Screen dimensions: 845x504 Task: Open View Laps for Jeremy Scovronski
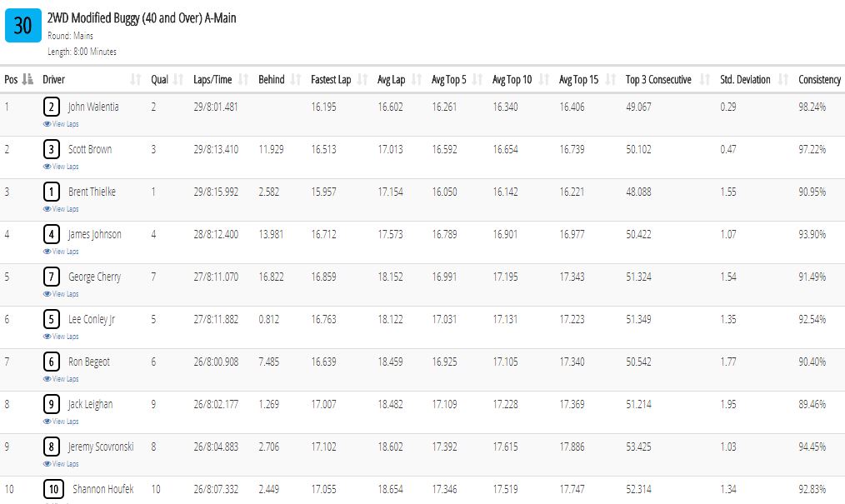[61, 464]
